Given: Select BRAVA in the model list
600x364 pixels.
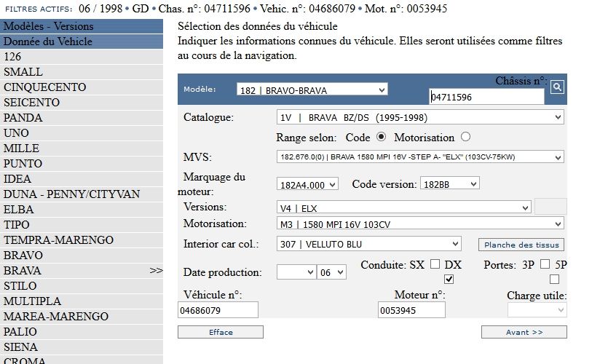Looking at the screenshot, I should coord(82,271).
